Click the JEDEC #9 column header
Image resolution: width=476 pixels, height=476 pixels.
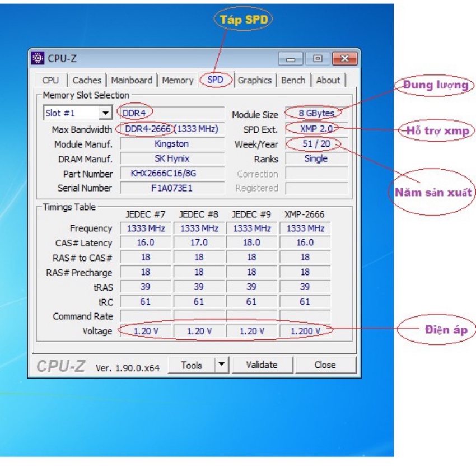click(251, 214)
